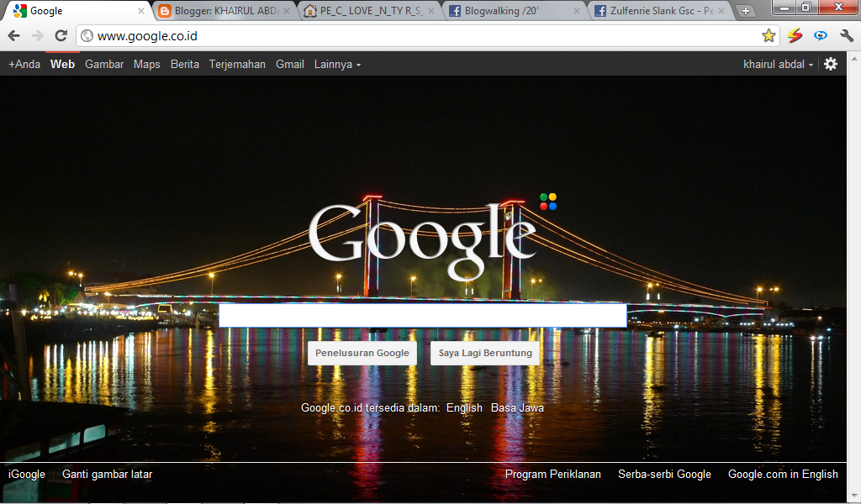The width and height of the screenshot is (861, 504).
Task: Click Saya Lagi Beruntung button
Action: [x=485, y=353]
